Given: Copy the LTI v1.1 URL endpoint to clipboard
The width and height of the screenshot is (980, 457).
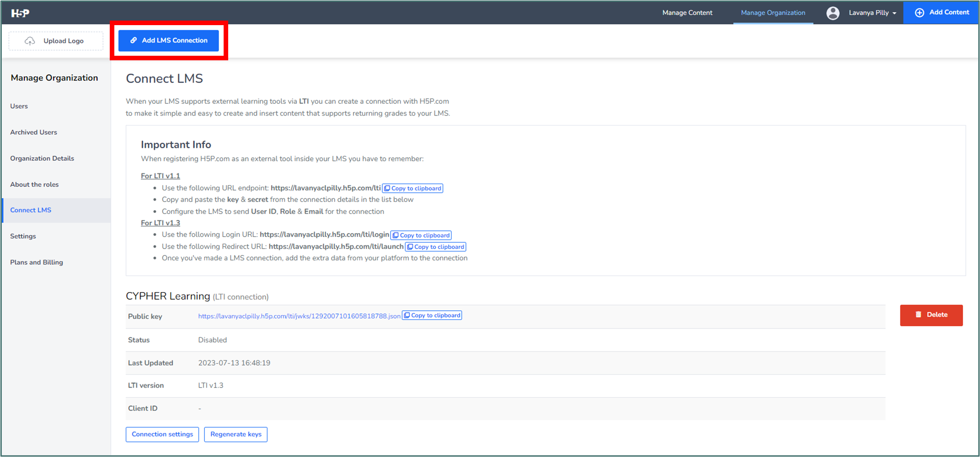Looking at the screenshot, I should tap(412, 188).
